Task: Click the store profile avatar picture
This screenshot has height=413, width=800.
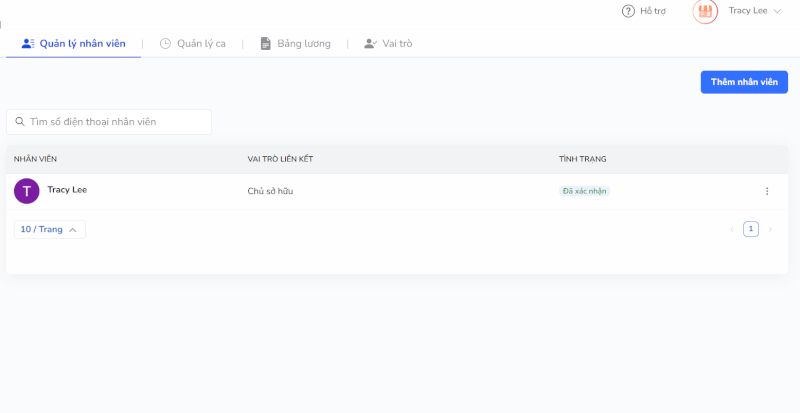Action: coord(705,11)
